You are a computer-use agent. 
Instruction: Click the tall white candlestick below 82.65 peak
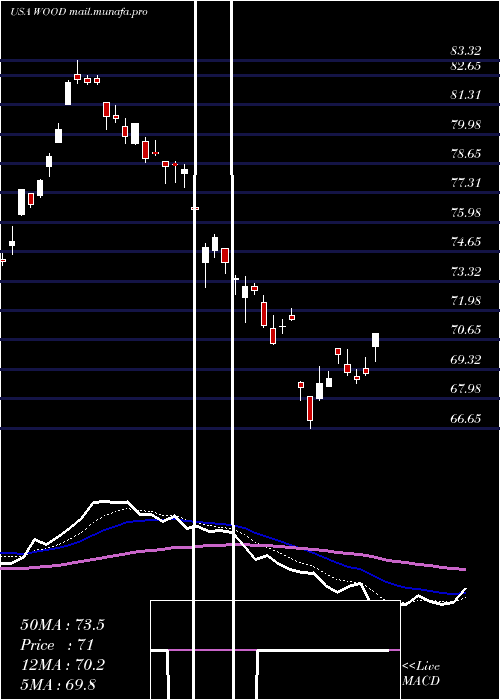pyautogui.click(x=68, y=93)
